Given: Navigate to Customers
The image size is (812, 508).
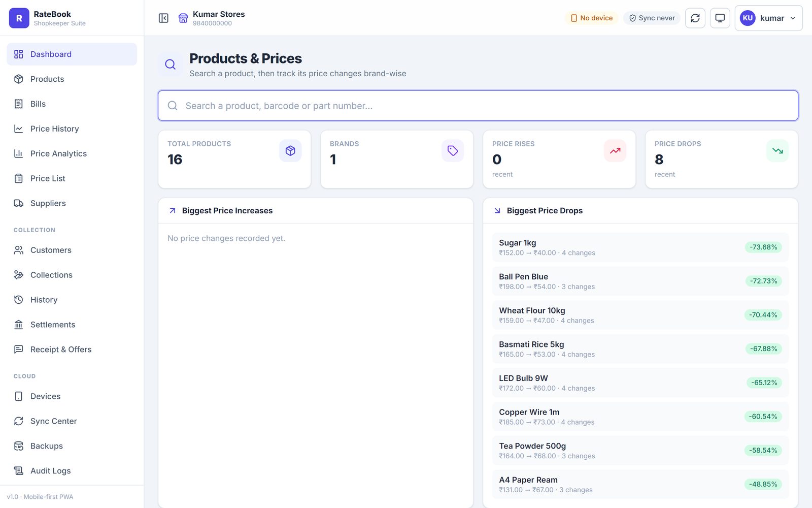Looking at the screenshot, I should (x=72, y=250).
